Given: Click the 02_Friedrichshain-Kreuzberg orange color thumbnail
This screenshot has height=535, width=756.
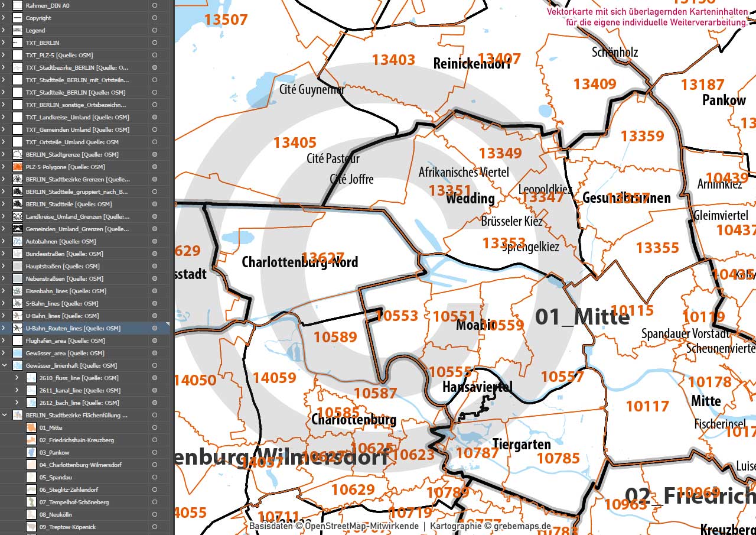Looking at the screenshot, I should 31,440.
